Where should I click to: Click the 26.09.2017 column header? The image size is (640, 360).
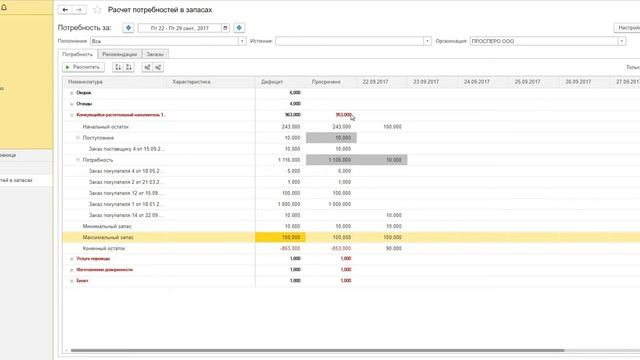pyautogui.click(x=584, y=82)
